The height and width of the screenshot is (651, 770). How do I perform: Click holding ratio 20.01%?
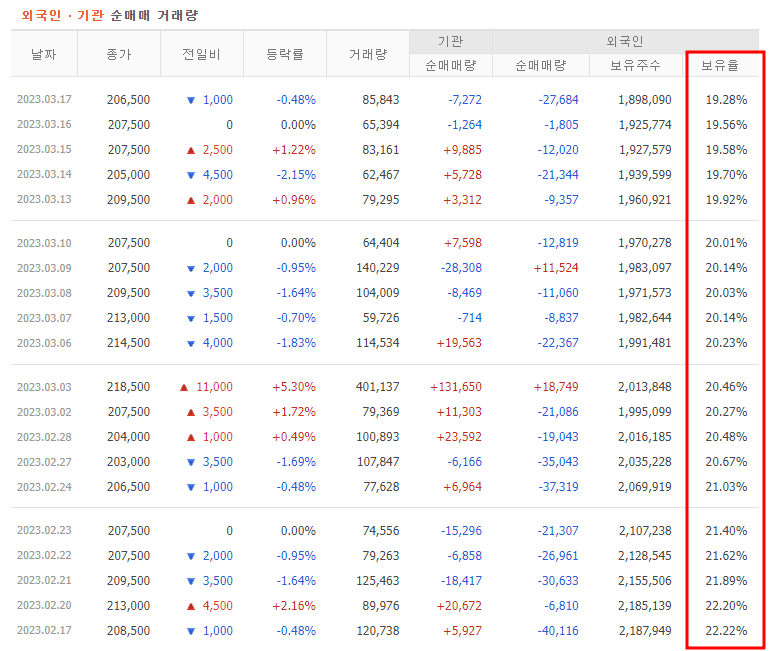(x=726, y=243)
